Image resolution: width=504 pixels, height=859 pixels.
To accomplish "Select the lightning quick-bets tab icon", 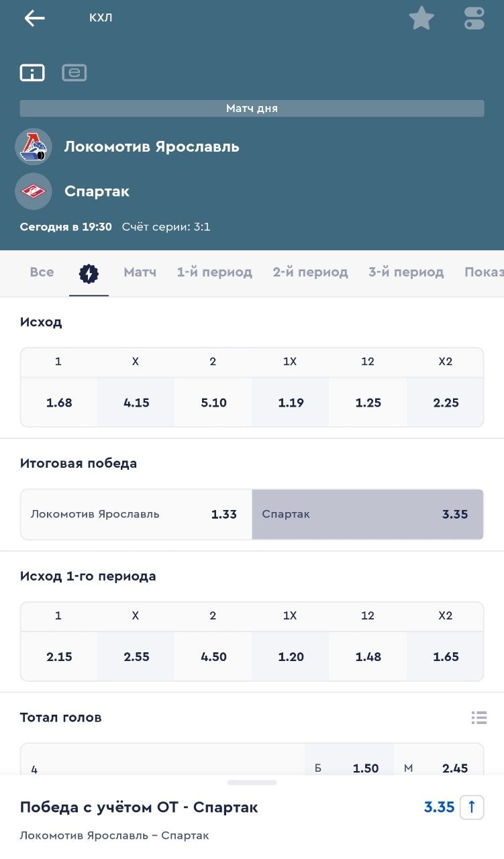I will [89, 272].
